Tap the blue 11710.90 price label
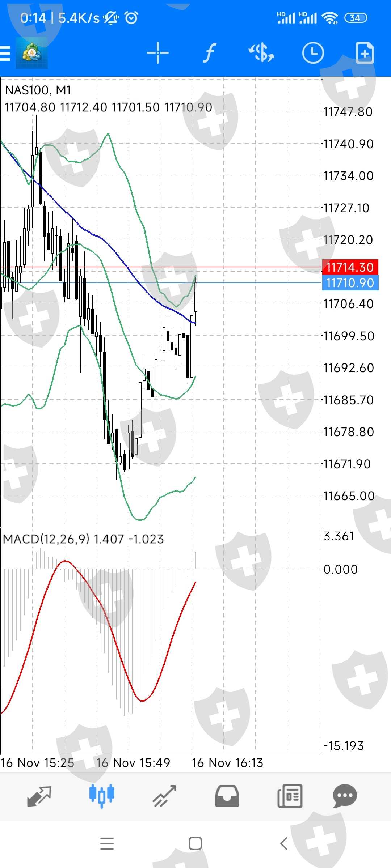The image size is (391, 868). 350,283
